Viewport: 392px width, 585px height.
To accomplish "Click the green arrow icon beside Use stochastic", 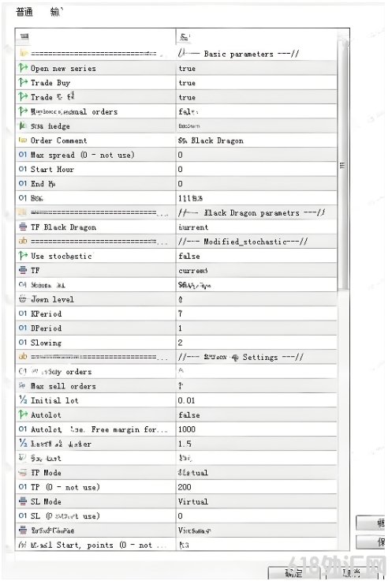I will (23, 256).
